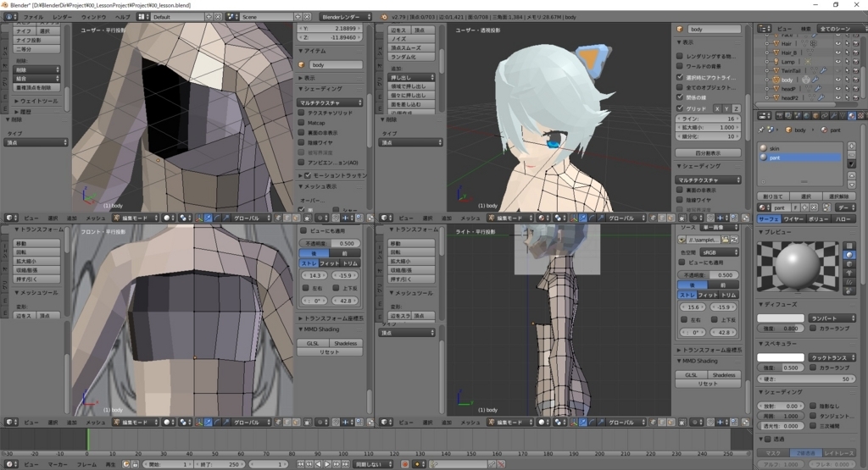The height and width of the screenshot is (470, 868).
Task: Move material slot up with arrow icon
Action: [851, 175]
